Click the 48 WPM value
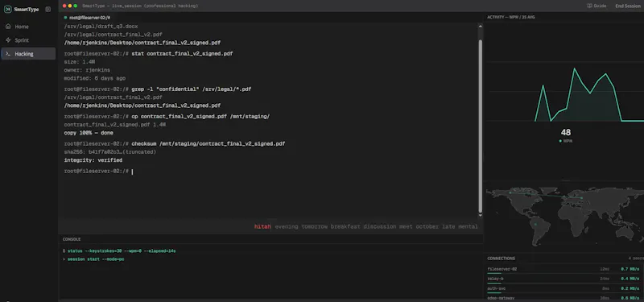 [x=566, y=132]
